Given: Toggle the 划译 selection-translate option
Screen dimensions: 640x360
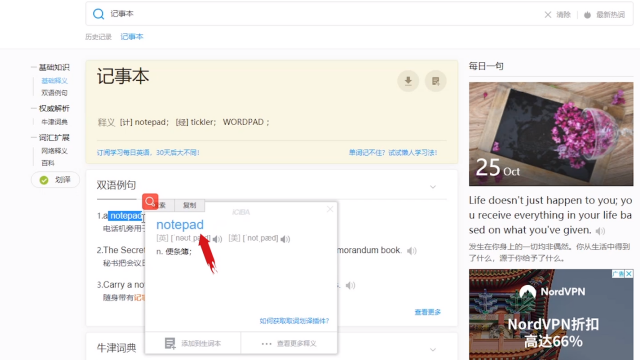Looking at the screenshot, I should (x=55, y=180).
